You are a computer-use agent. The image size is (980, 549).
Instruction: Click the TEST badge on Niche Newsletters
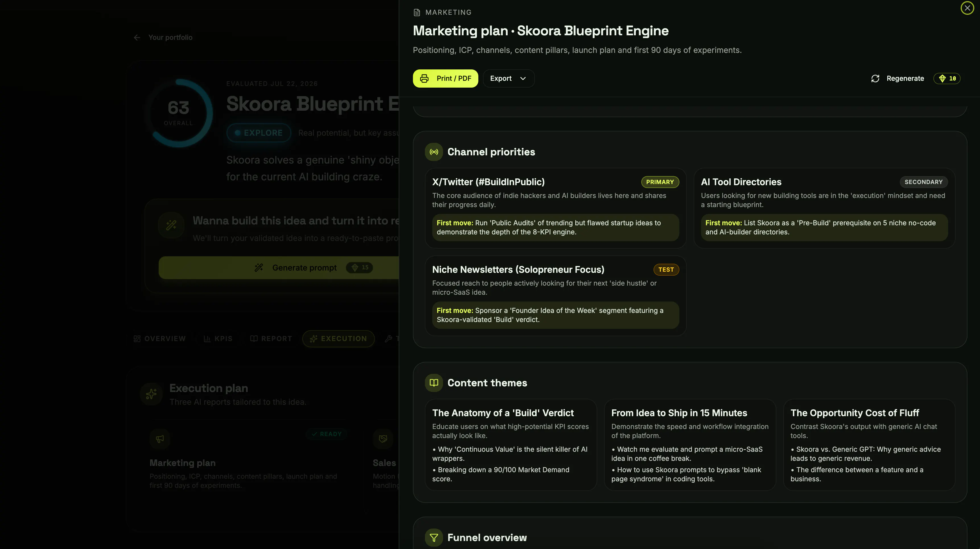click(x=666, y=269)
